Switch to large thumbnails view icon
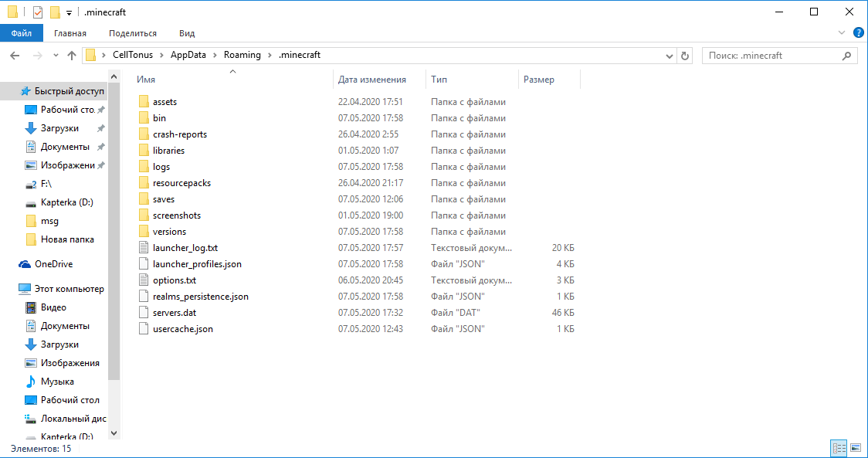Image resolution: width=868 pixels, height=458 pixels. 856,447
